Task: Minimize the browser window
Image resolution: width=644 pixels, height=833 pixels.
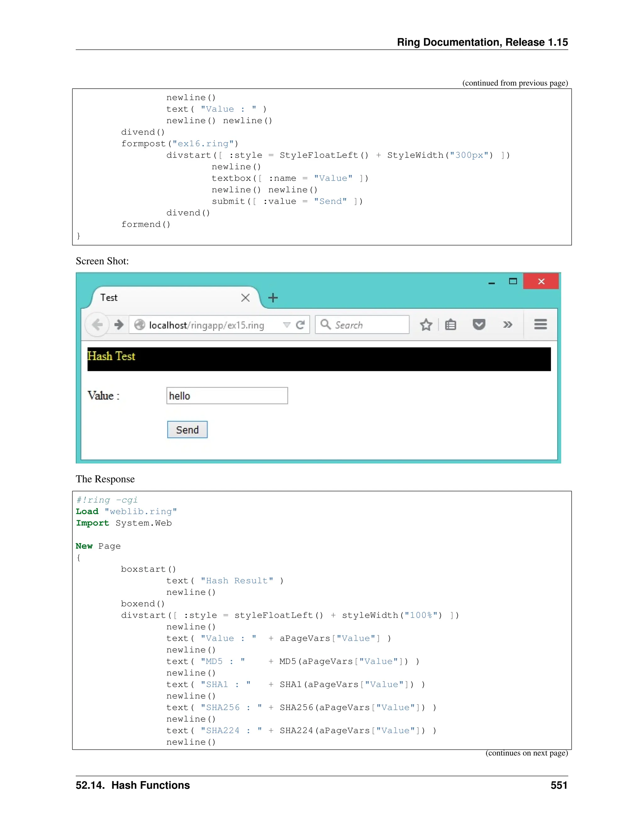Action: (491, 282)
